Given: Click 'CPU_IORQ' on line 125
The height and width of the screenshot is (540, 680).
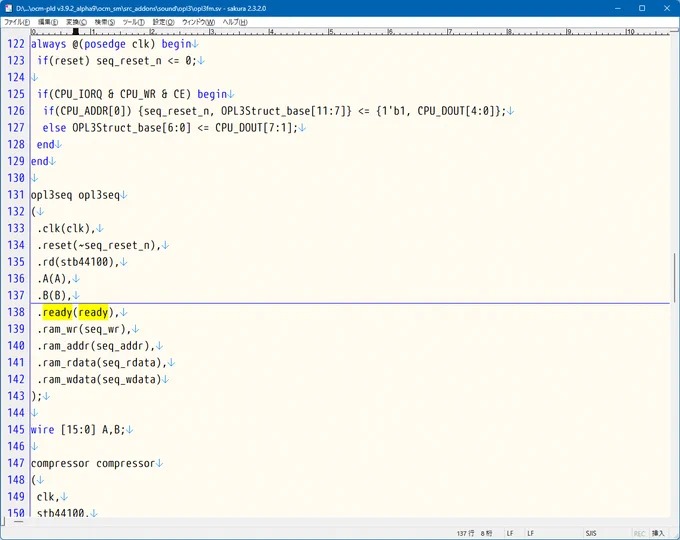Looking at the screenshot, I should 78,94.
